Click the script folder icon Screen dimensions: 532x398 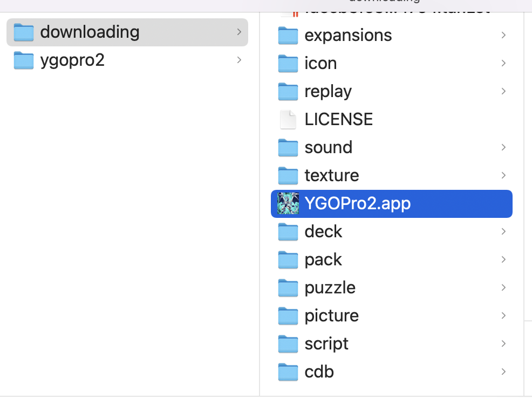(288, 344)
